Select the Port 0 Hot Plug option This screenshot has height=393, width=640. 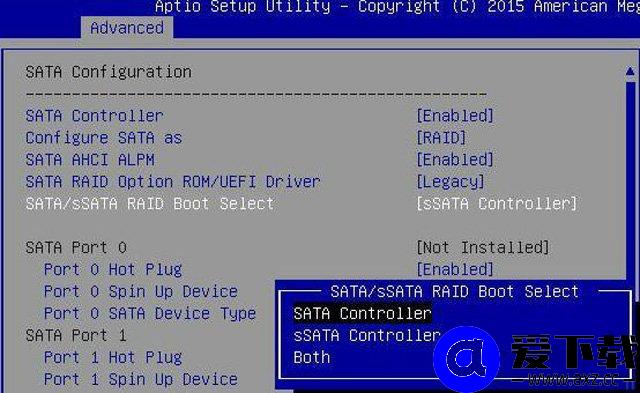113,270
